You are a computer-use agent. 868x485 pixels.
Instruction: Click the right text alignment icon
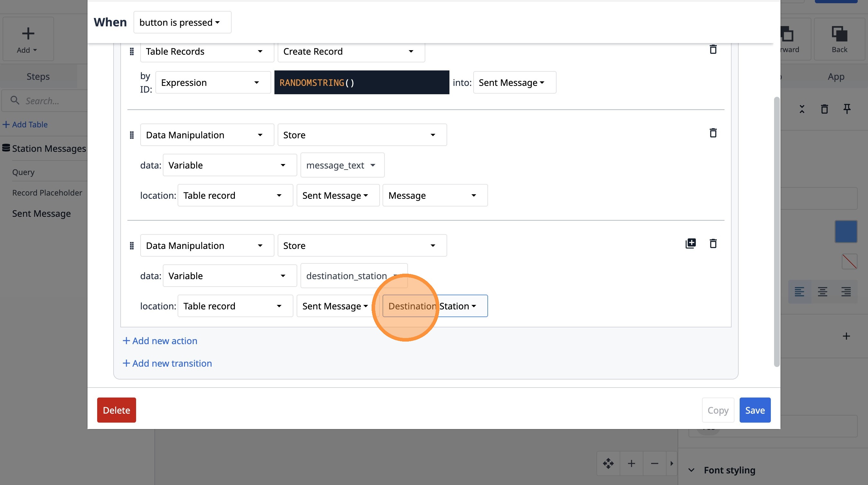pos(845,292)
